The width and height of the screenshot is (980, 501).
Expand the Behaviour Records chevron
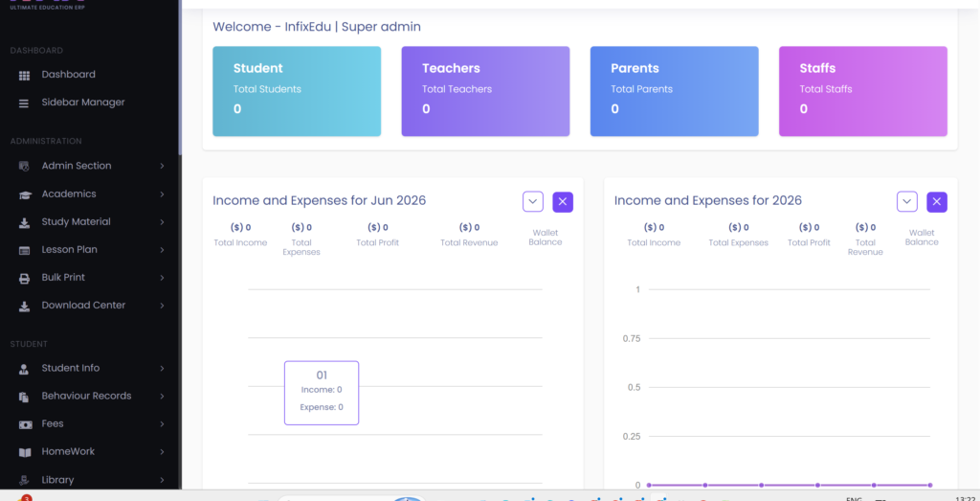[162, 396]
